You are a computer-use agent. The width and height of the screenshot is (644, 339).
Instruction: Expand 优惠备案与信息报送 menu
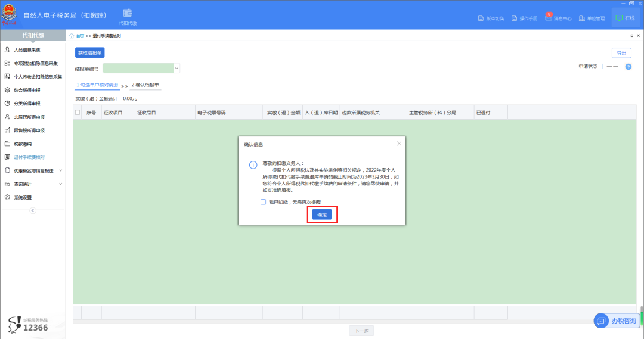coord(60,170)
